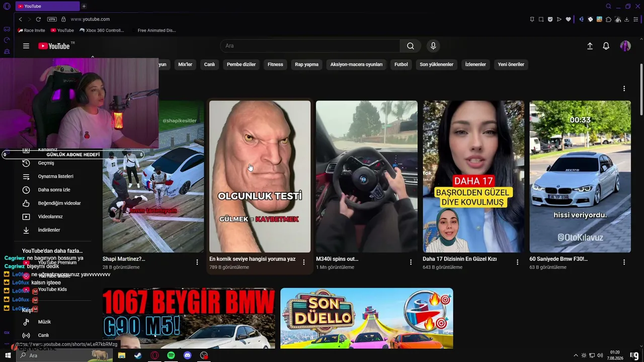Viewport: 644px width, 362px height.
Task: Reload the page with the refresh icon
Action: click(x=38, y=19)
